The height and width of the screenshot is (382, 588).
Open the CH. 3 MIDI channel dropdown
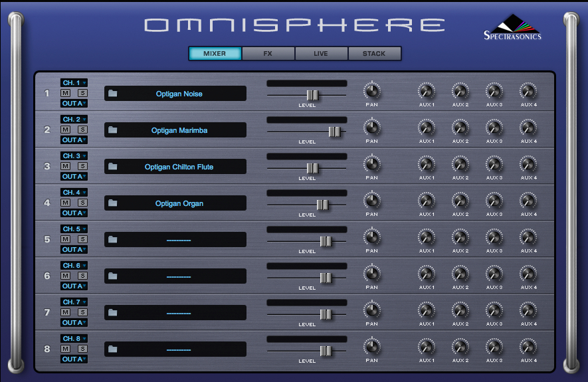point(74,155)
